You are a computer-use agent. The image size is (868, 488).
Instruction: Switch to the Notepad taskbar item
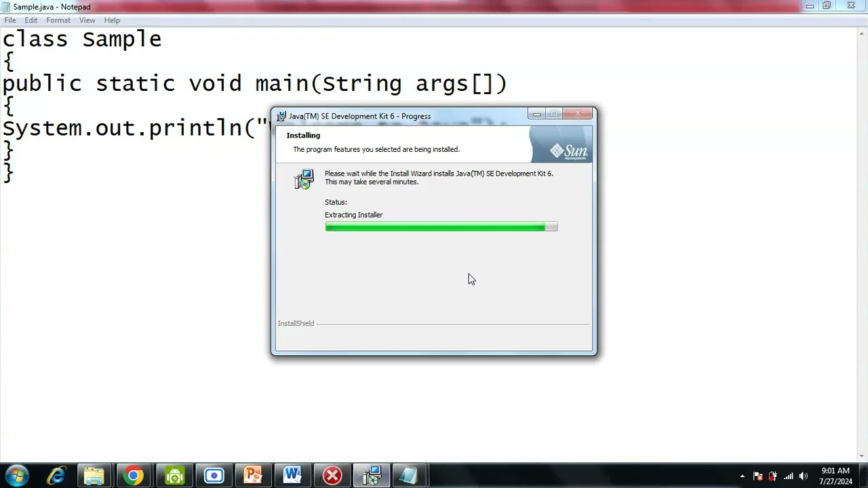[x=409, y=476]
